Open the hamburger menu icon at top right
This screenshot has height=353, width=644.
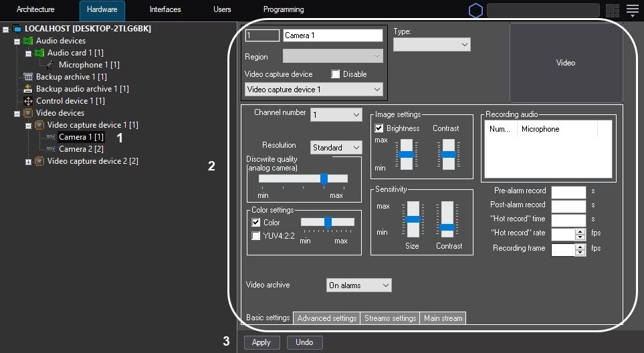632,10
